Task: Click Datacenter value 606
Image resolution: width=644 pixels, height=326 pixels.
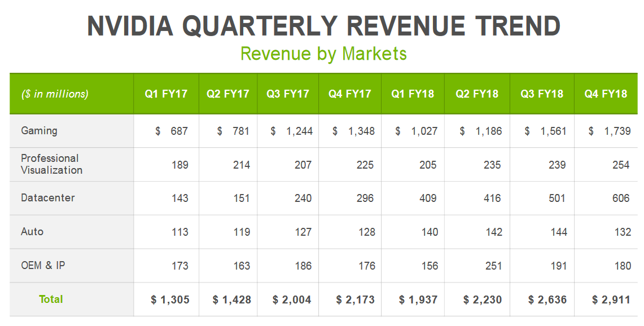Action: click(621, 199)
